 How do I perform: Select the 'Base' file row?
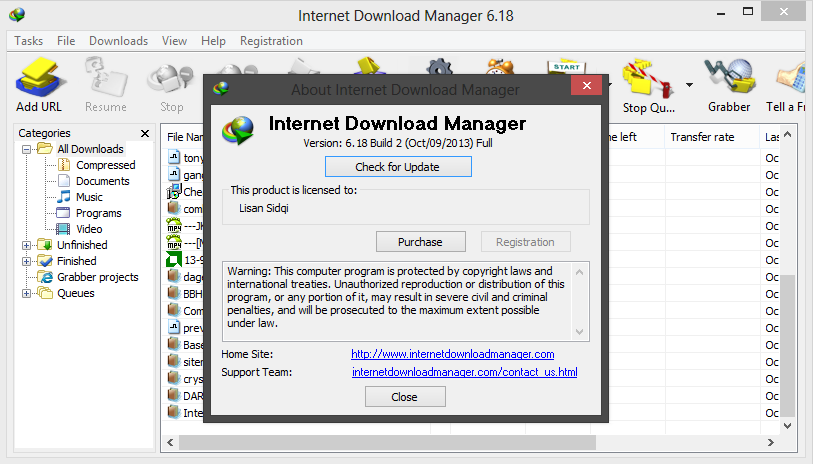pos(185,344)
